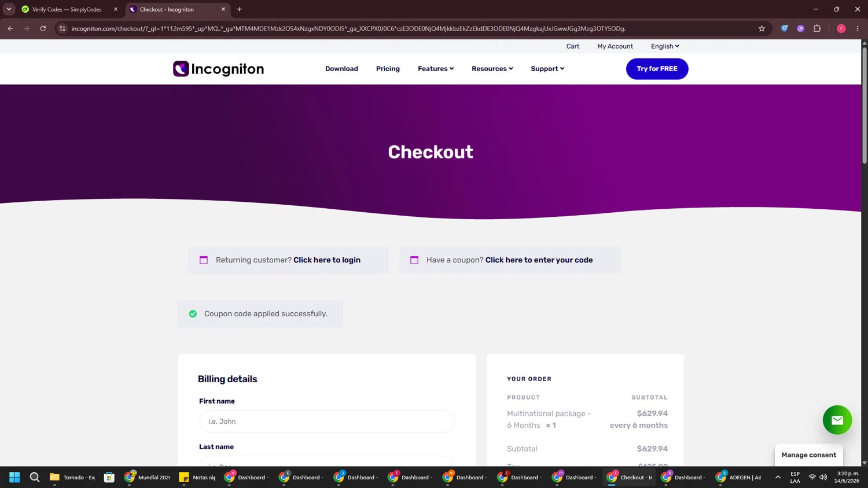Click here to login link
868x488 pixels.
tap(327, 260)
